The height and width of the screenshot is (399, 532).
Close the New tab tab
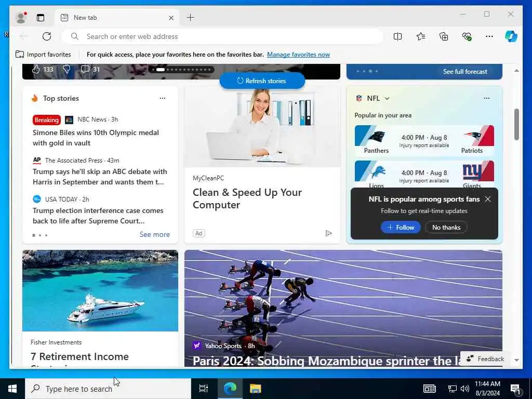click(171, 18)
